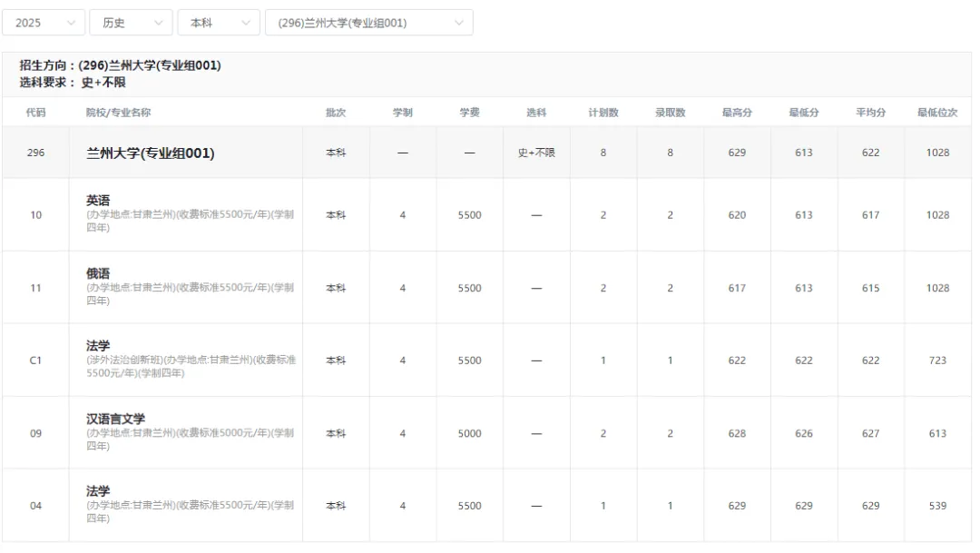Viewport: 980px width, 553px height.
Task: Click the 招生方向 heading line
Action: click(x=120, y=65)
